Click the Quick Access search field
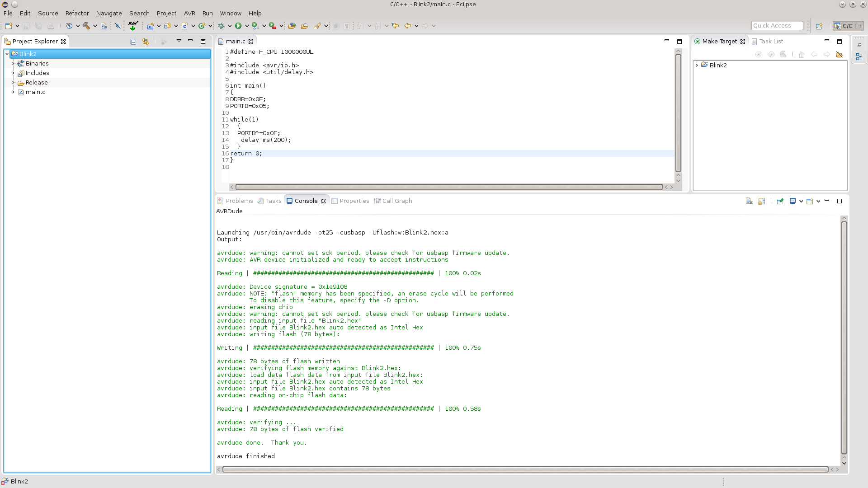 [x=777, y=25]
